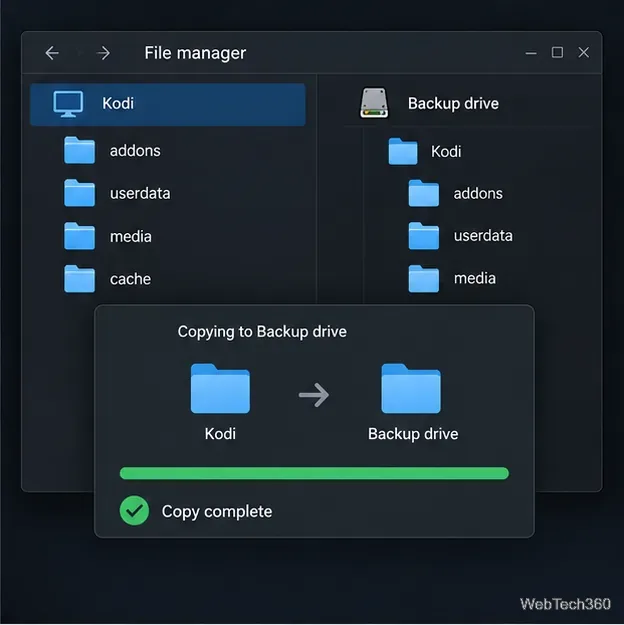The width and height of the screenshot is (624, 625).
Task: Go back with the left arrow
Action: tap(52, 53)
